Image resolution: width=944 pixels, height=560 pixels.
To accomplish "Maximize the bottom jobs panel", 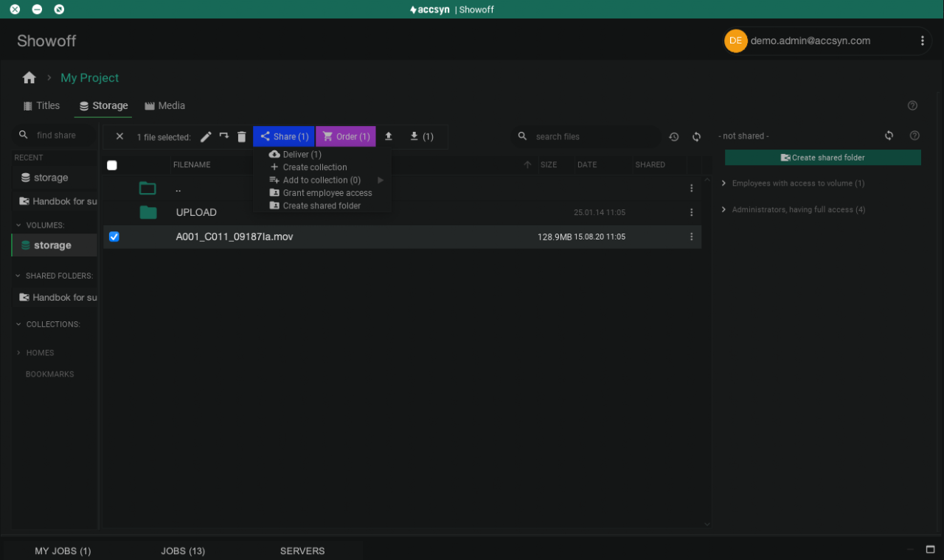I will click(x=930, y=550).
